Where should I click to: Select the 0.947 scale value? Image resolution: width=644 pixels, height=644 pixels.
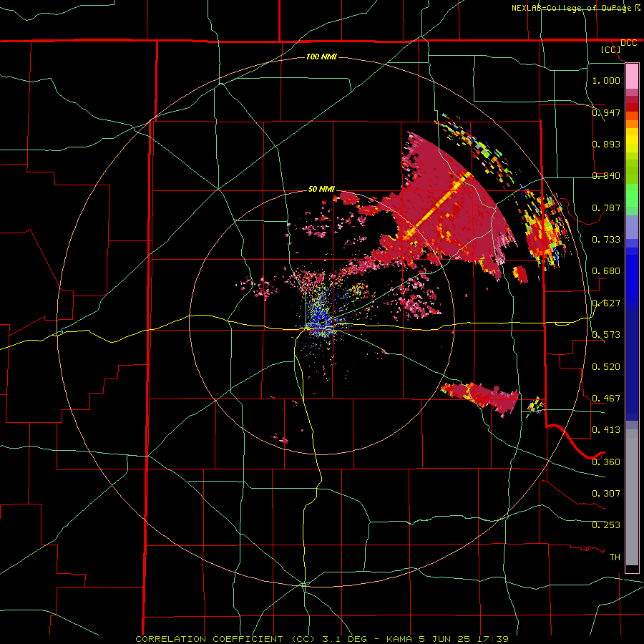pyautogui.click(x=606, y=112)
